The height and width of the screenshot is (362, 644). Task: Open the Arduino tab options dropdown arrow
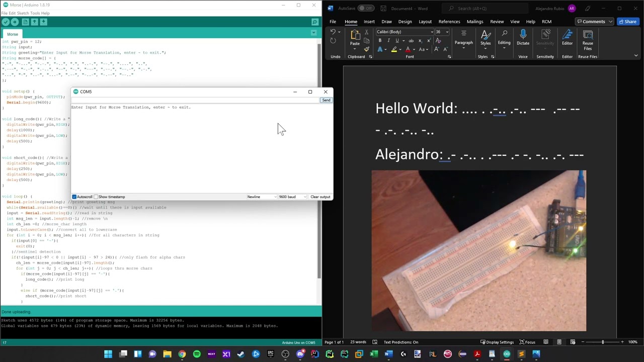[314, 33]
